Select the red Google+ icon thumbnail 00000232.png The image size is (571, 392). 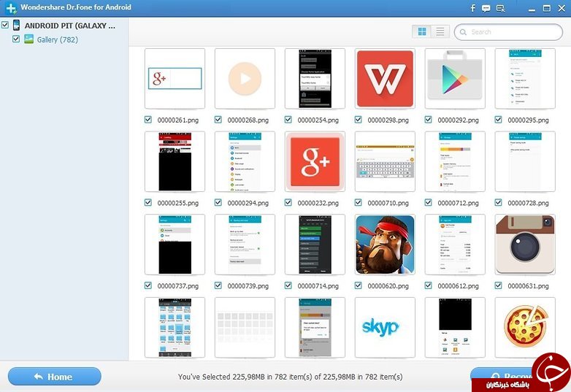[315, 161]
